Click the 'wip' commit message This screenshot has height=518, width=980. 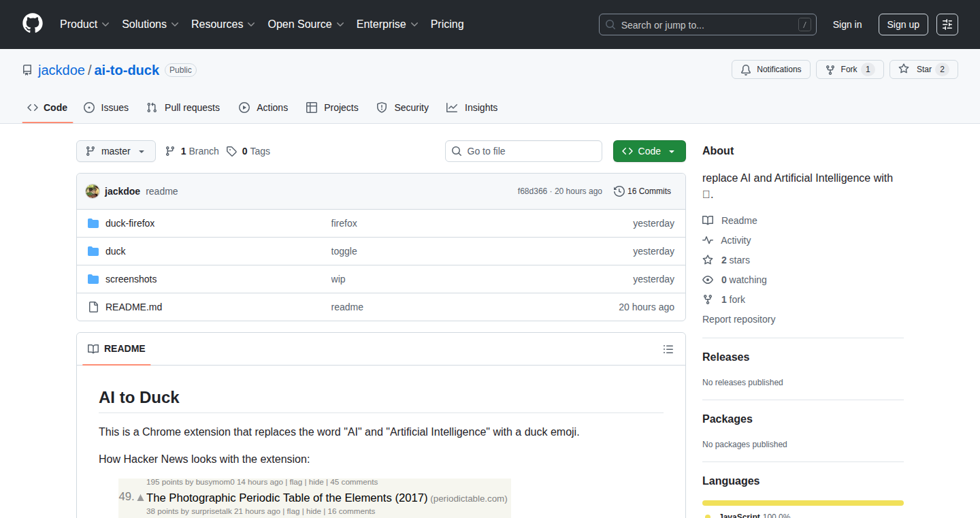[x=338, y=279]
